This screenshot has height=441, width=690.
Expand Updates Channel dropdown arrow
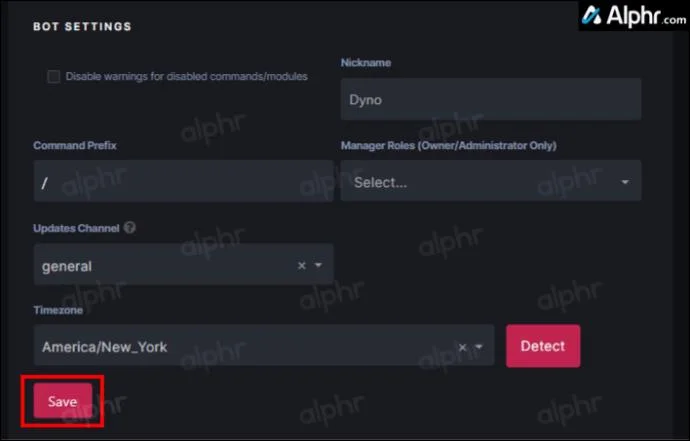pos(319,266)
